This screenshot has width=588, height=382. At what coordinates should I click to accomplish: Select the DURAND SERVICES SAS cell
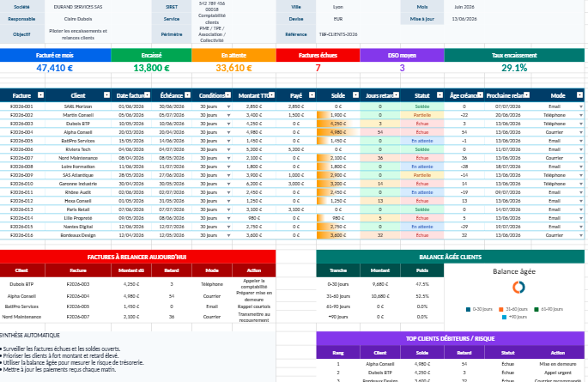point(78,7)
